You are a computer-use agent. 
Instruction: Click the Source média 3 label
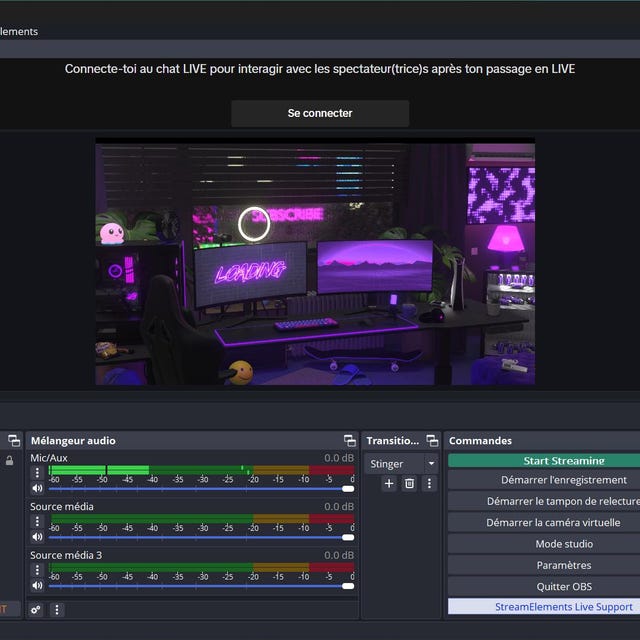pos(66,555)
